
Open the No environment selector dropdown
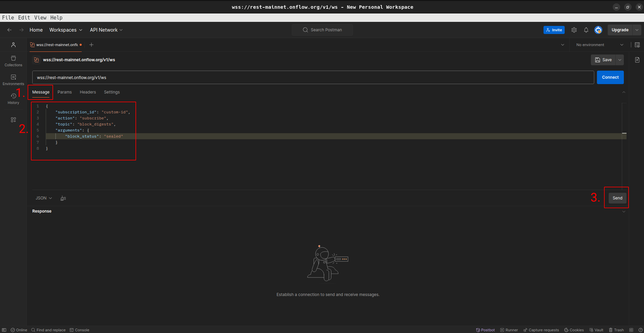599,45
